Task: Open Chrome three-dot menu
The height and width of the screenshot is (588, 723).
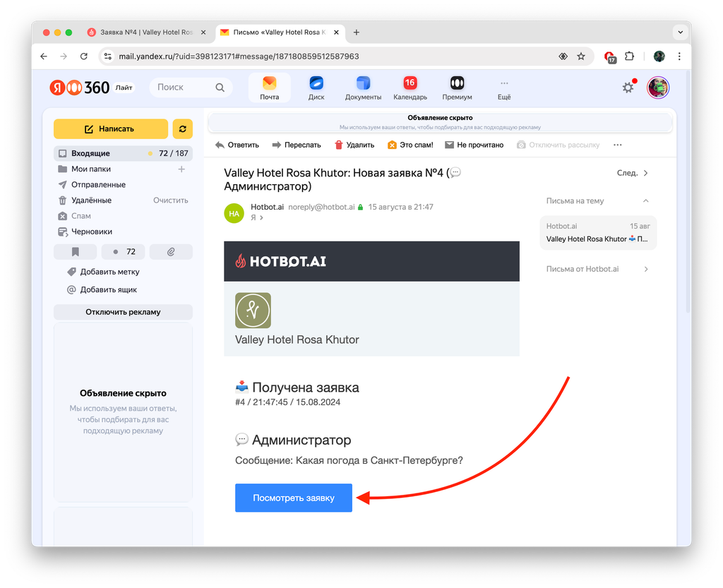Action: coord(679,56)
